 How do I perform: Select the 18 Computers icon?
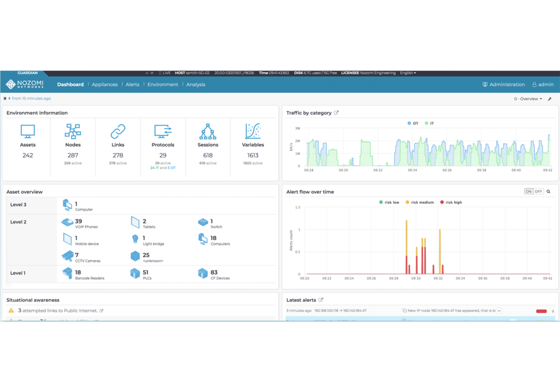point(203,239)
